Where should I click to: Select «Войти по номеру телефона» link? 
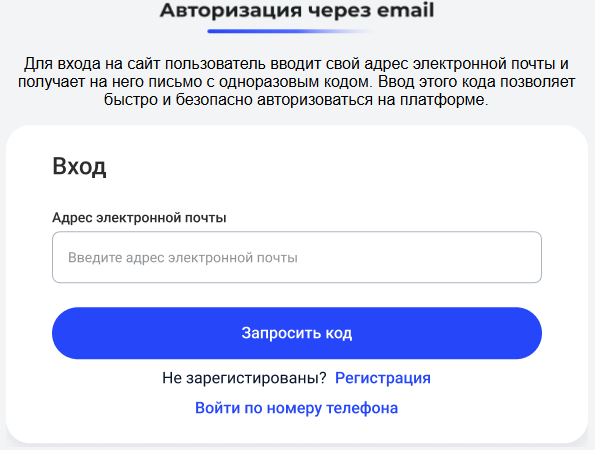(296, 408)
